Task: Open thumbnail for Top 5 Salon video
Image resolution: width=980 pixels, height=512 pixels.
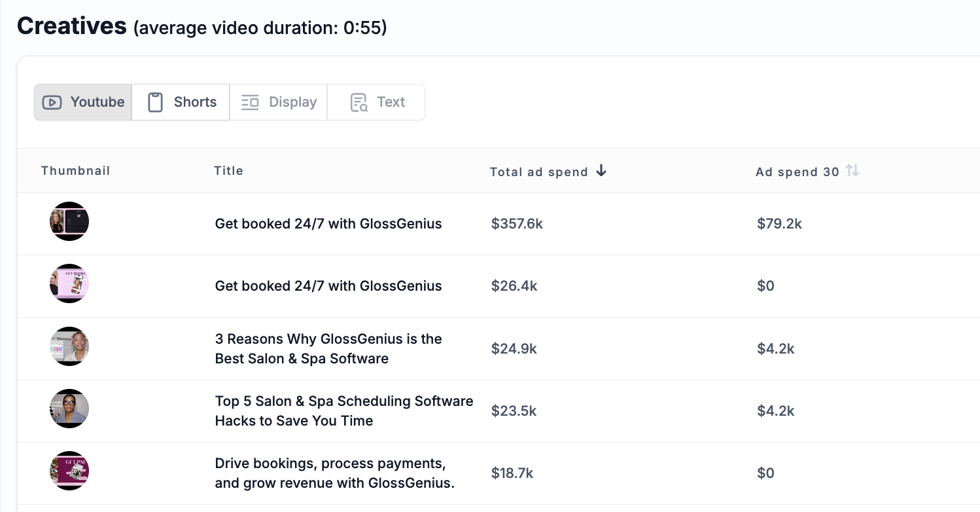Action: (69, 409)
